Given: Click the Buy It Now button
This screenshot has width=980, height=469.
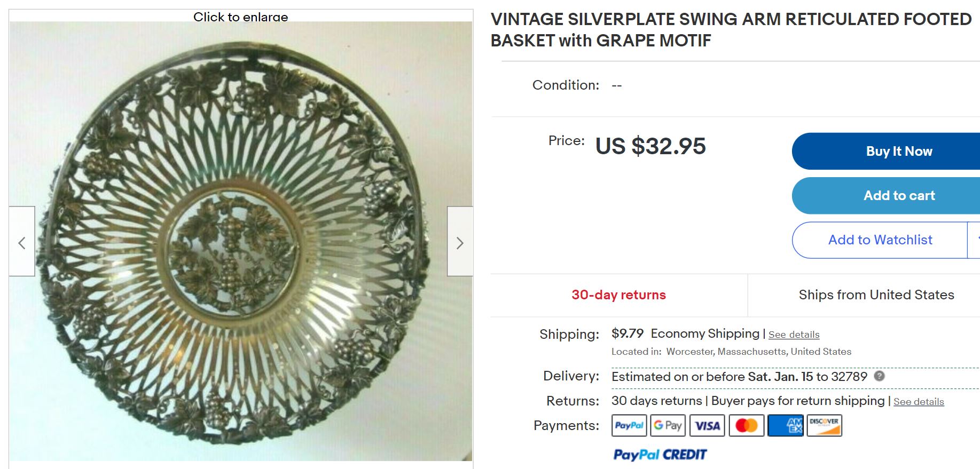Looking at the screenshot, I should pyautogui.click(x=899, y=151).
